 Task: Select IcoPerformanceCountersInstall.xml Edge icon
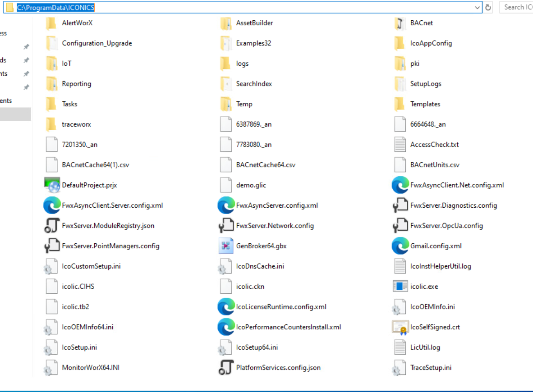tap(226, 327)
